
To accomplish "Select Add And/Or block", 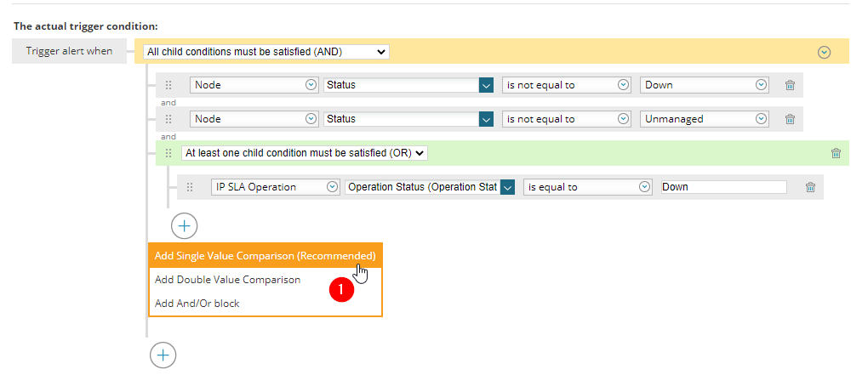I will 197,304.
